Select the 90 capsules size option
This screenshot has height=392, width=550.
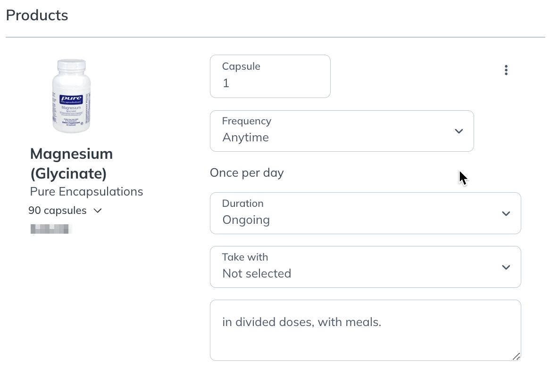pyautogui.click(x=58, y=210)
